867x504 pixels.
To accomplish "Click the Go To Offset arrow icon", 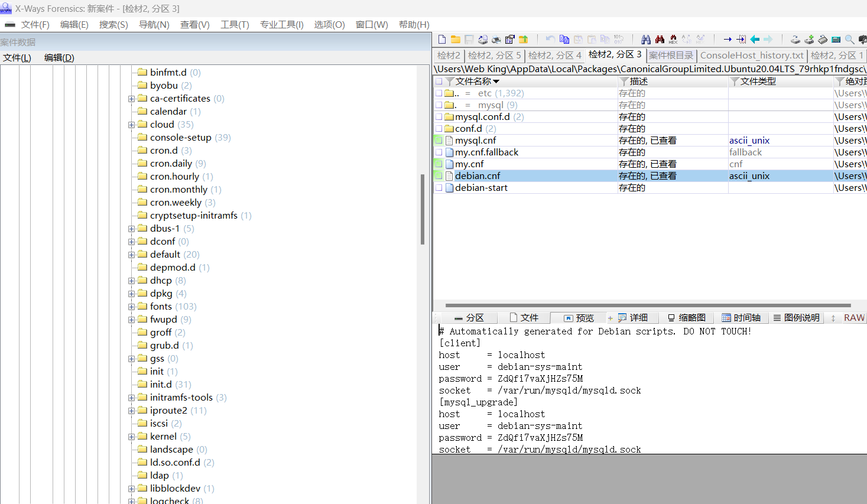I will [728, 40].
